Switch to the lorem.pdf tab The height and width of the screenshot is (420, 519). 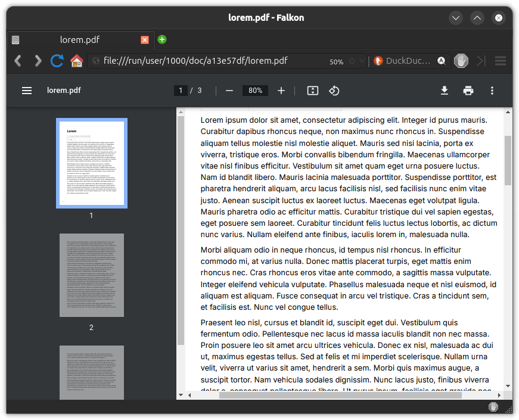79,39
